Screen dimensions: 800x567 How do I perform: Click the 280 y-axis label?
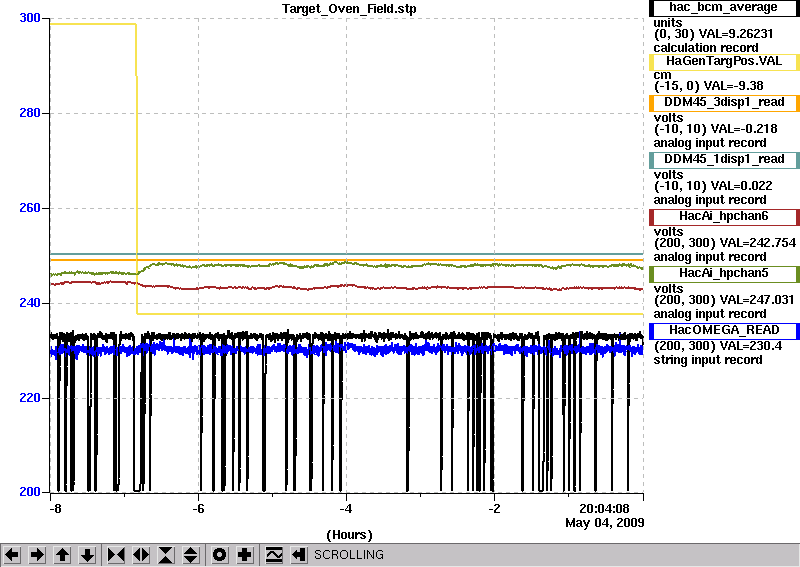(x=30, y=113)
